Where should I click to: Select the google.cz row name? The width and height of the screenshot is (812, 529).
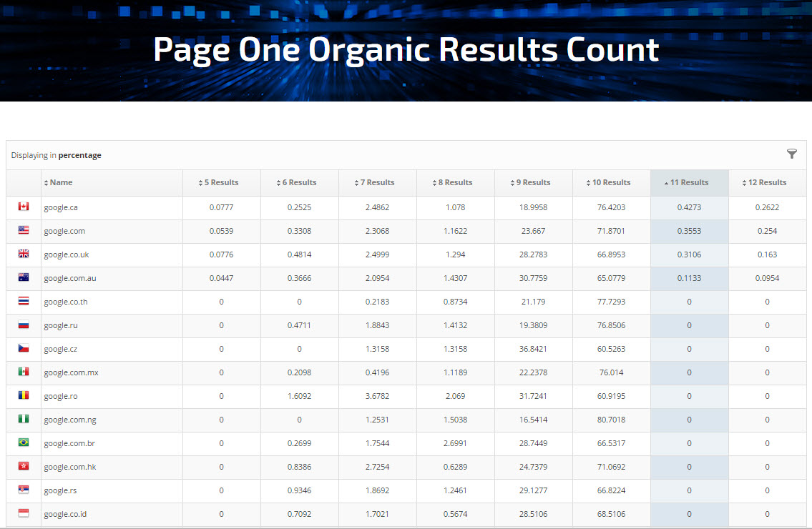pyautogui.click(x=61, y=349)
